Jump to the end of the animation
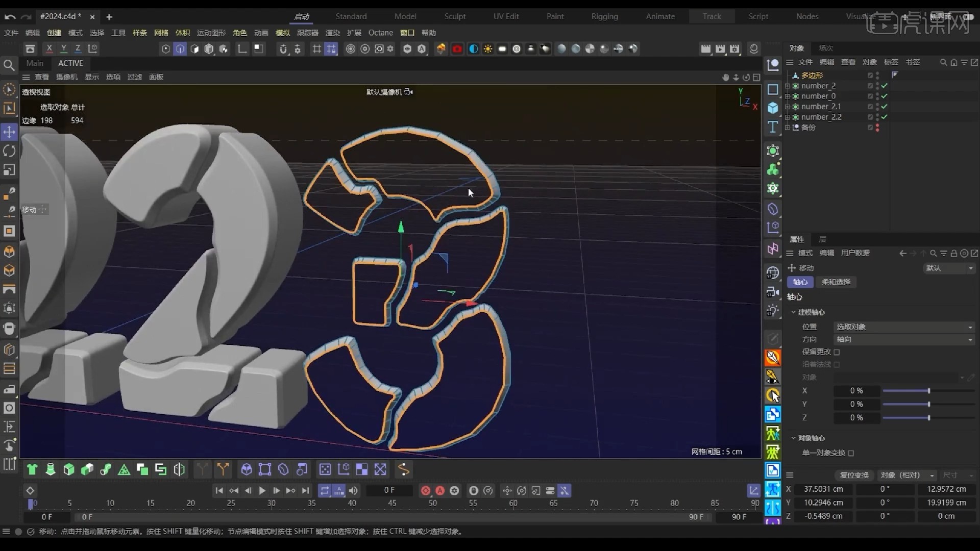The height and width of the screenshot is (551, 980). 305,491
